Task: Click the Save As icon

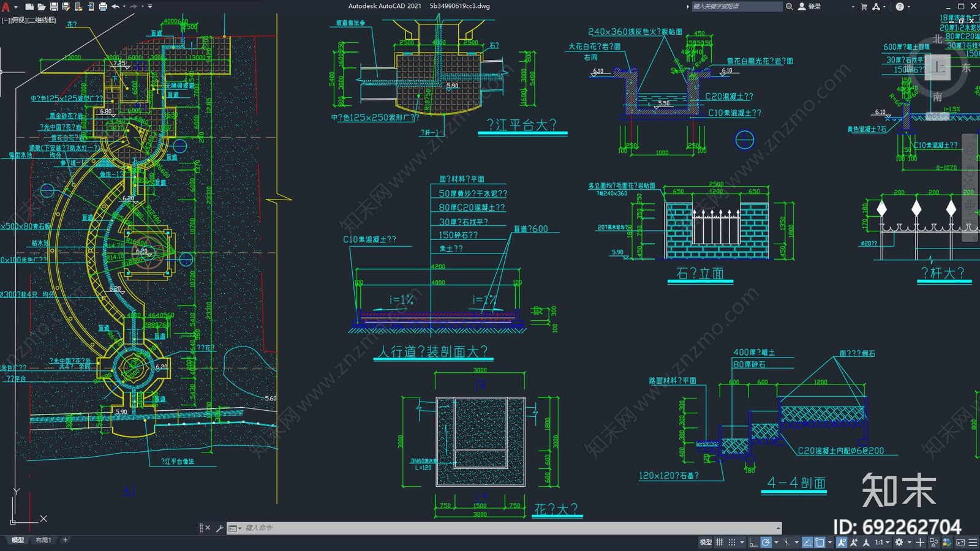Action: [66, 7]
